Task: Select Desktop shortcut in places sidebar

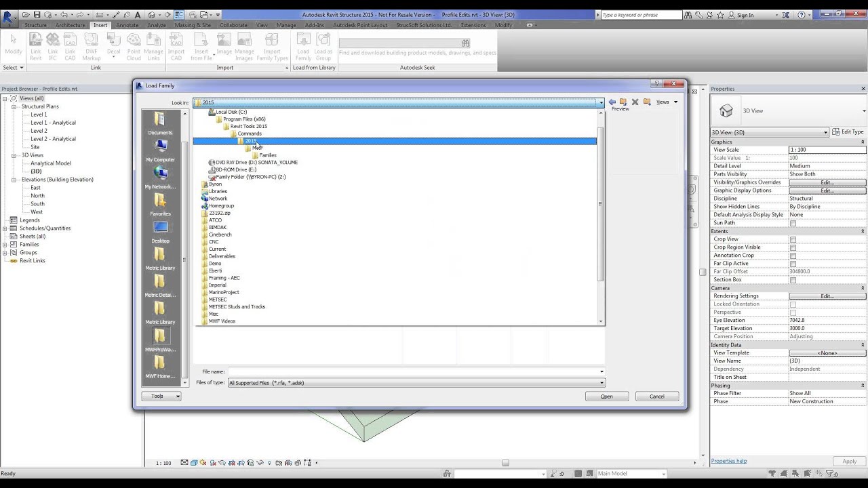Action: point(160,231)
